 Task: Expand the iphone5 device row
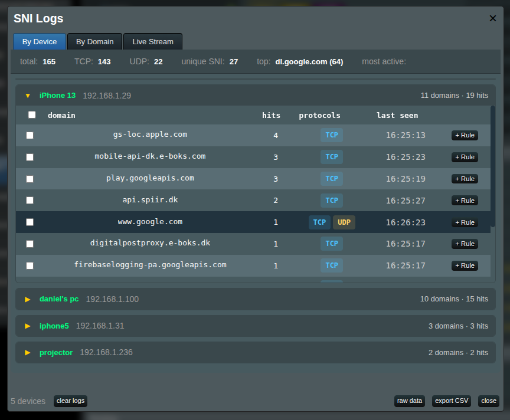click(28, 326)
